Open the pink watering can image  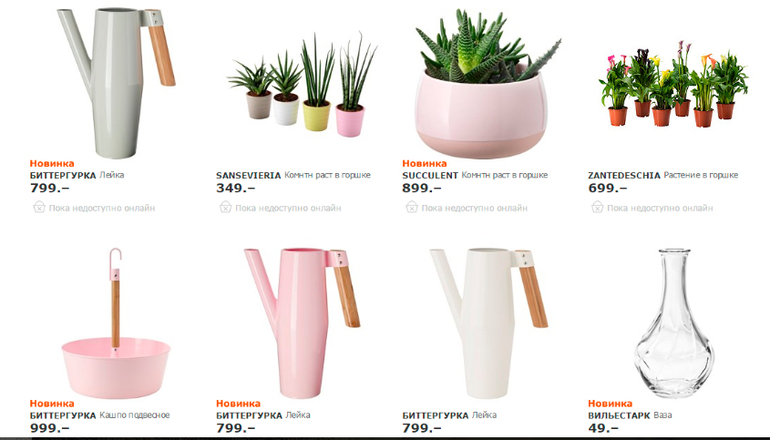click(x=302, y=323)
